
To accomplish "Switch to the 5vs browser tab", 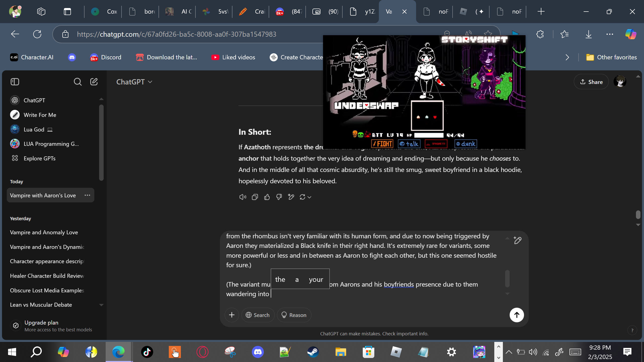I will click(215, 12).
